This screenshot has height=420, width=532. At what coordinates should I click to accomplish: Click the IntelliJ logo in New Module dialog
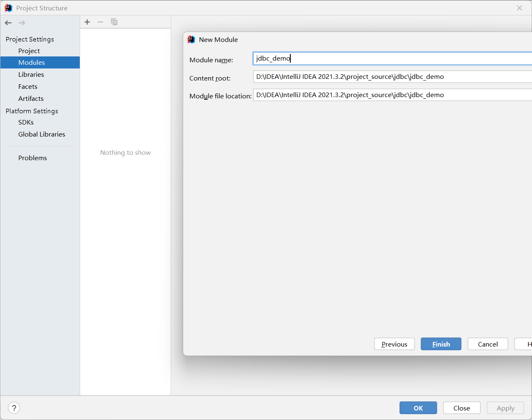click(191, 39)
